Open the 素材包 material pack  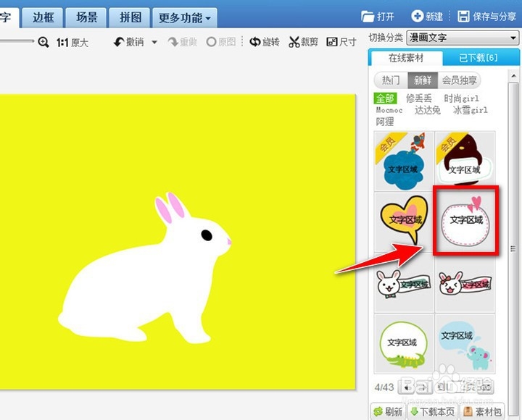[x=482, y=412]
